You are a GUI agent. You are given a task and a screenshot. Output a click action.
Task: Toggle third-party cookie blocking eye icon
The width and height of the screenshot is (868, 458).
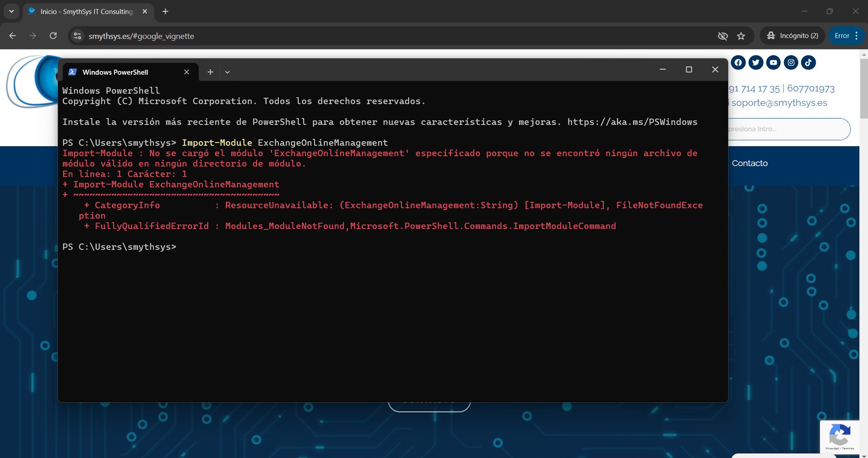pos(723,36)
